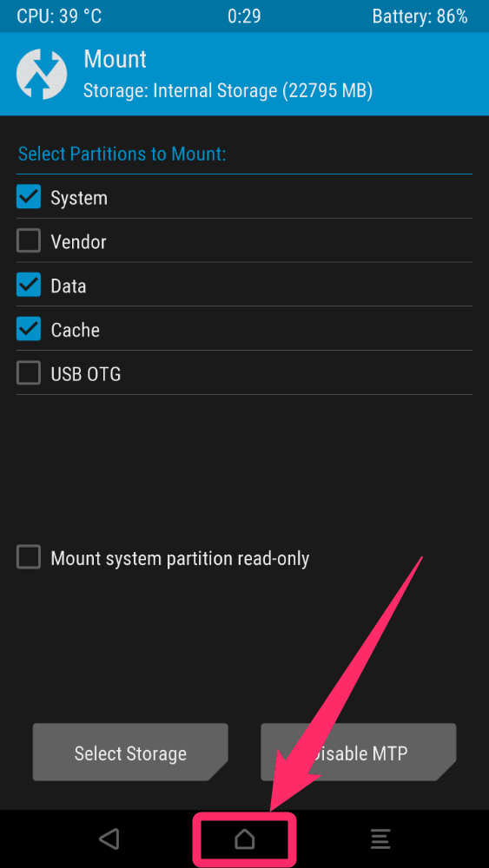Click the Mount title in header
Image resolution: width=489 pixels, height=868 pixels.
click(116, 59)
